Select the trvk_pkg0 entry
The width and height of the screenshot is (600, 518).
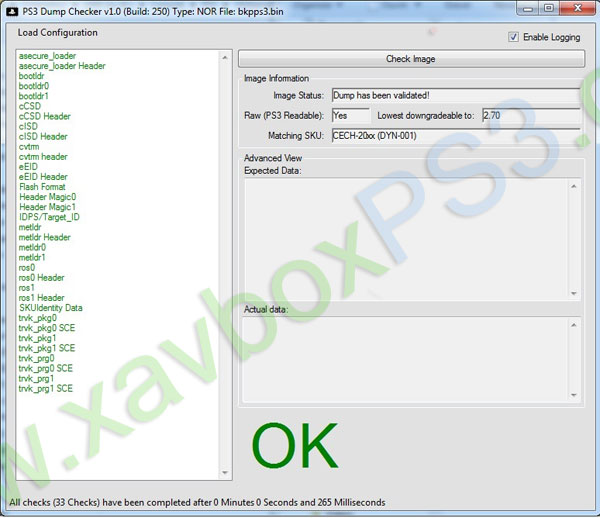[x=38, y=318]
